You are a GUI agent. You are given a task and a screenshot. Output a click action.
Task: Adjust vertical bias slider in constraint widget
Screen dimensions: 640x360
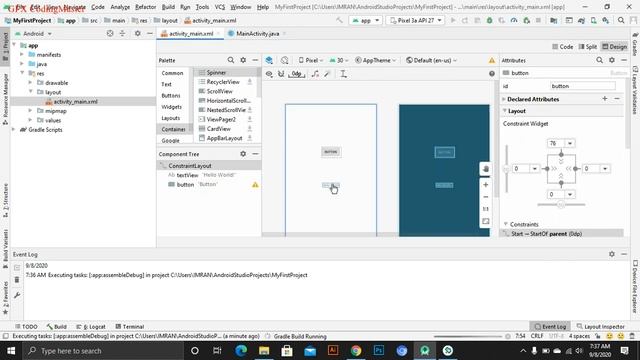tap(507, 169)
